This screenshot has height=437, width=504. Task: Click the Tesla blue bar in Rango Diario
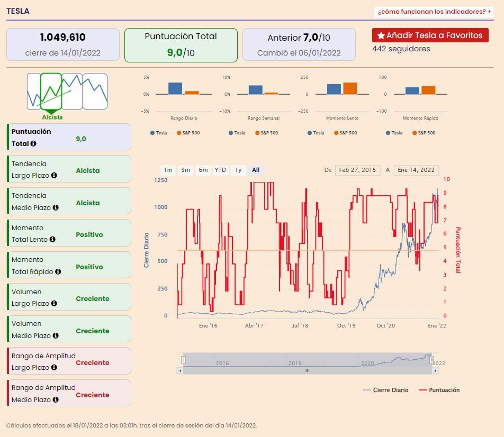[x=175, y=88]
